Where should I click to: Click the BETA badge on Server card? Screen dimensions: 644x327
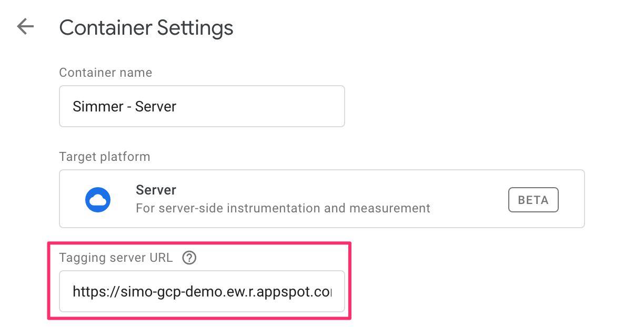click(534, 200)
